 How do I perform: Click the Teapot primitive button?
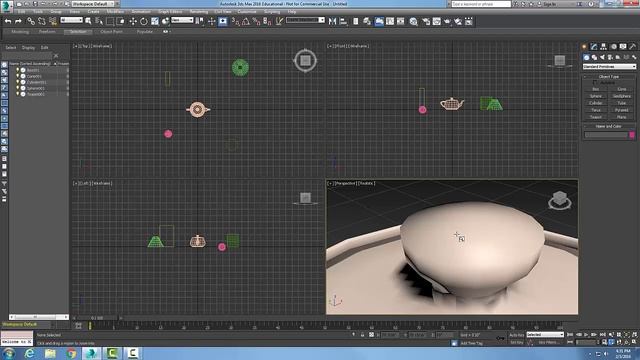tap(596, 117)
